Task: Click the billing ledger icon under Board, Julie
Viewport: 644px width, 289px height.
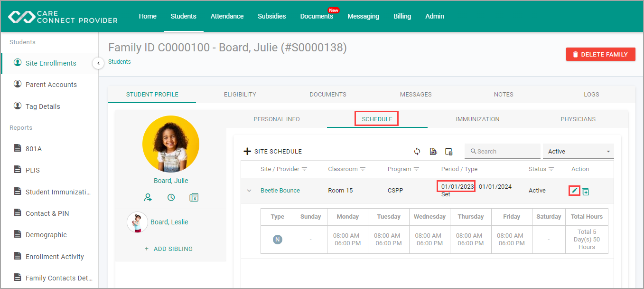Action: pos(194,197)
